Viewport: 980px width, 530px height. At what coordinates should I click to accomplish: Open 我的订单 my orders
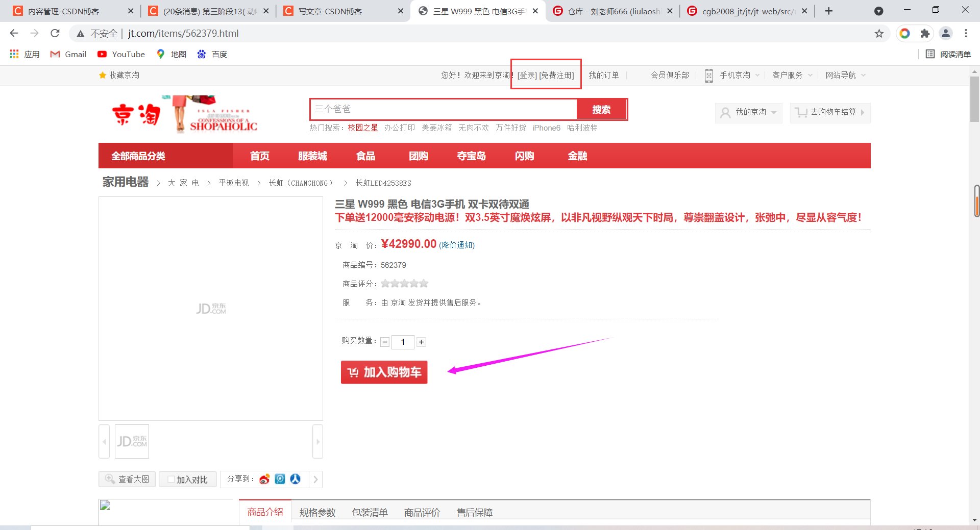604,75
